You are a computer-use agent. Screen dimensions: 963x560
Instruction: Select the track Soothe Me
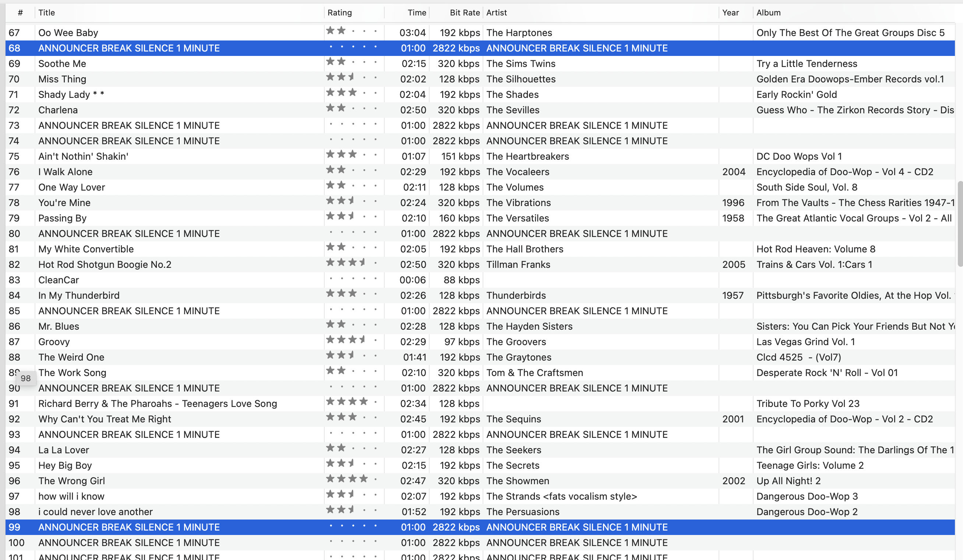click(62, 64)
